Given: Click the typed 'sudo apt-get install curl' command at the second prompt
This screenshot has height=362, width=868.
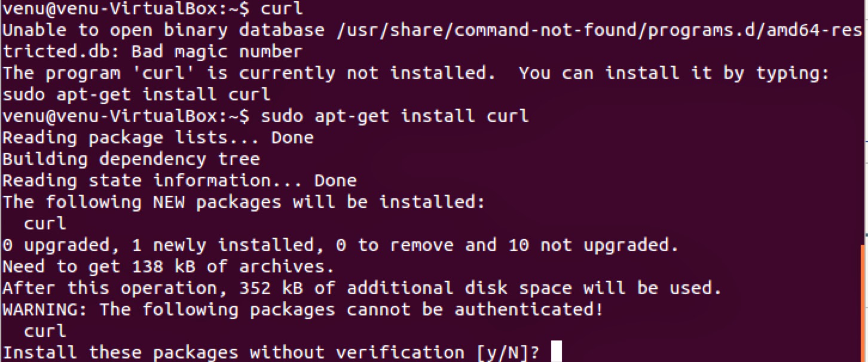Looking at the screenshot, I should (395, 116).
